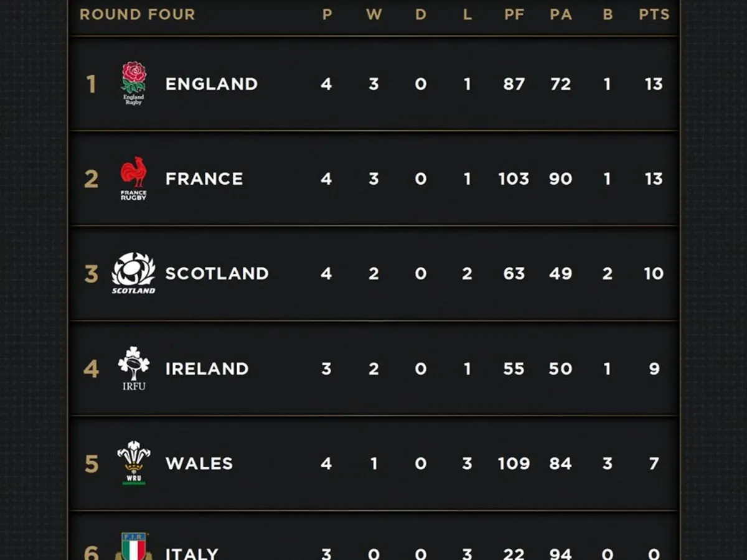Click the England Rugby rose logo
This screenshot has width=747, height=560.
click(x=133, y=83)
